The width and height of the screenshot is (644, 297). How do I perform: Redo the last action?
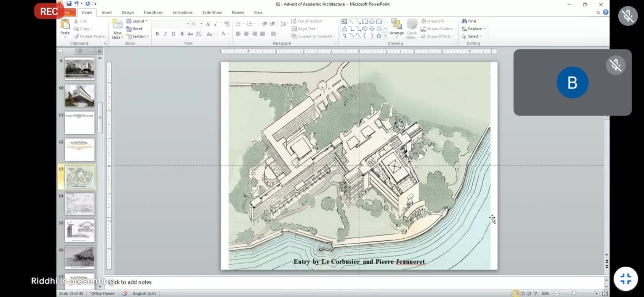click(x=88, y=4)
